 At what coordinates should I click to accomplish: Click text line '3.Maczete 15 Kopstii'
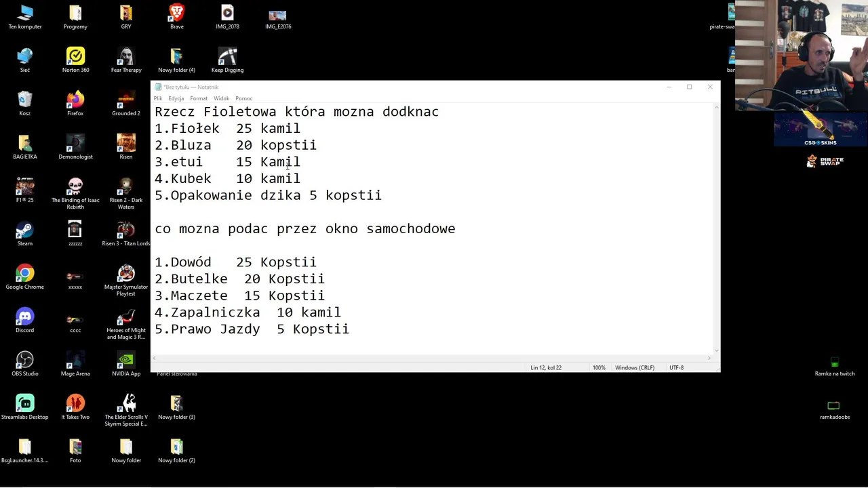point(239,296)
